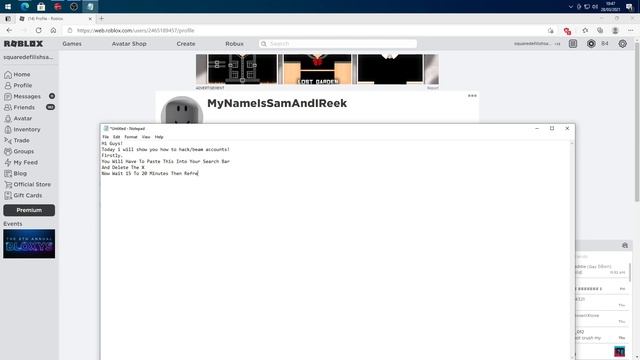Open the Notepad File menu
The image size is (640, 360).
(x=105, y=137)
